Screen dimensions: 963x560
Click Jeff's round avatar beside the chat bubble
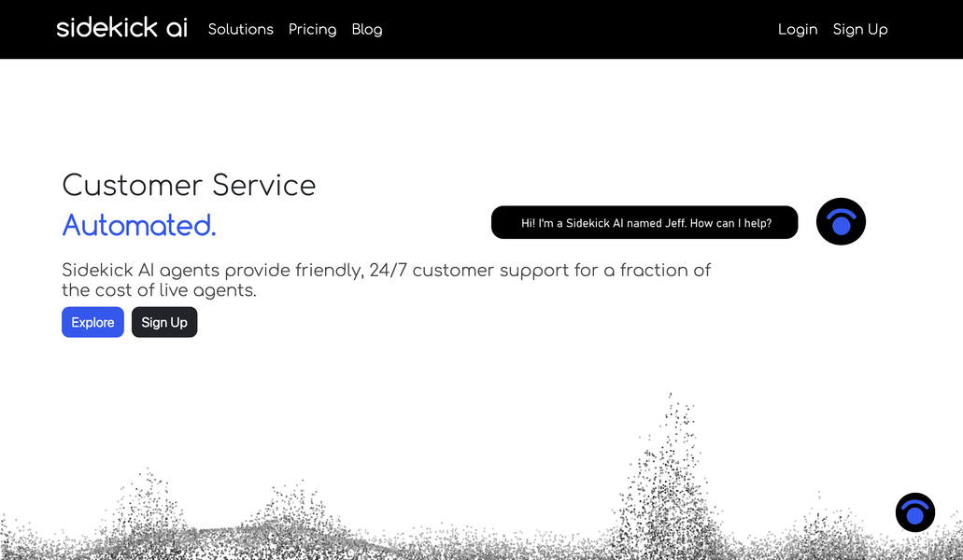pos(841,222)
